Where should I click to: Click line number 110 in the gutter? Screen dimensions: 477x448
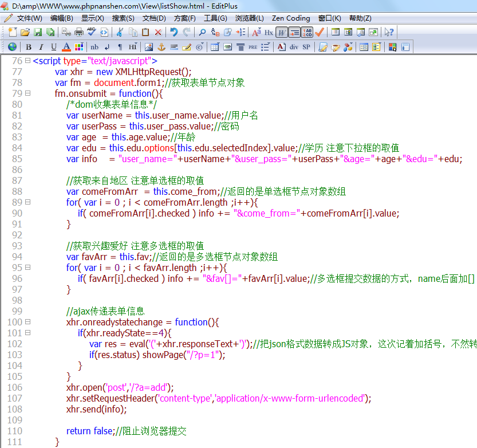click(x=15, y=431)
